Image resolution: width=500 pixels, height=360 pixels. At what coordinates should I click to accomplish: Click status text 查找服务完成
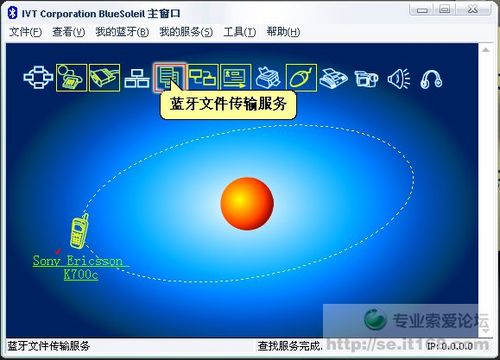point(289,346)
